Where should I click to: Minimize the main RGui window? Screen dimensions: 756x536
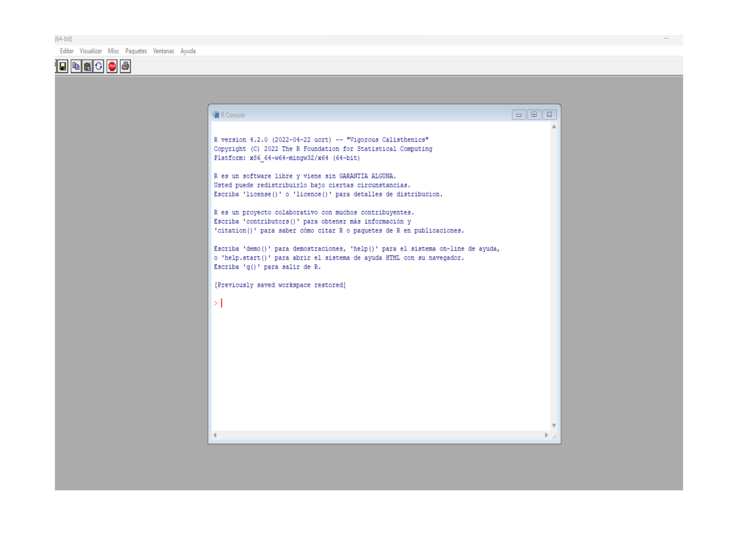666,39
